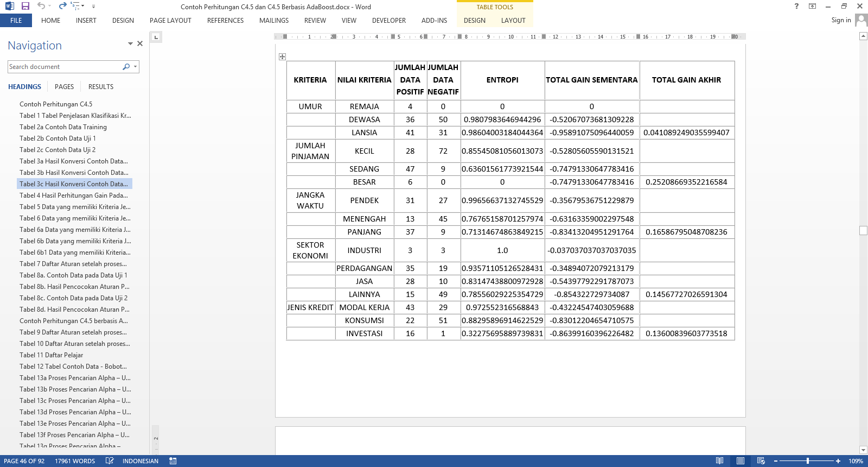
Task: Open Navigation pane task options dropdown
Action: click(130, 43)
